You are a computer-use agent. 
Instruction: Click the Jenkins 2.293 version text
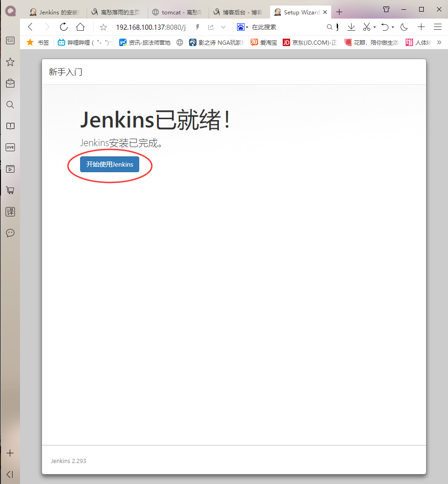(68, 461)
